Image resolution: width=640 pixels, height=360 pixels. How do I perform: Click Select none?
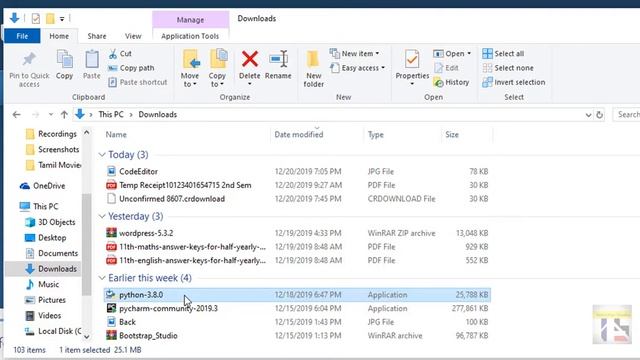(508, 68)
